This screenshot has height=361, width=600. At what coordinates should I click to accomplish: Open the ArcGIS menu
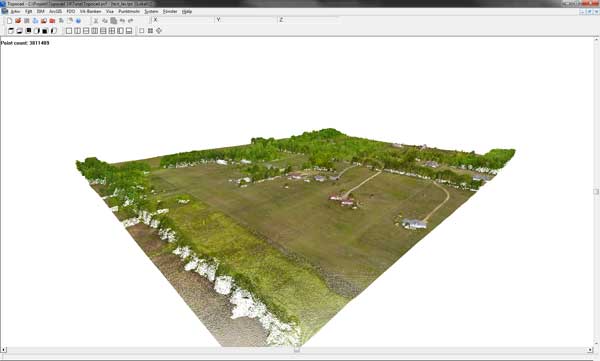pos(55,11)
